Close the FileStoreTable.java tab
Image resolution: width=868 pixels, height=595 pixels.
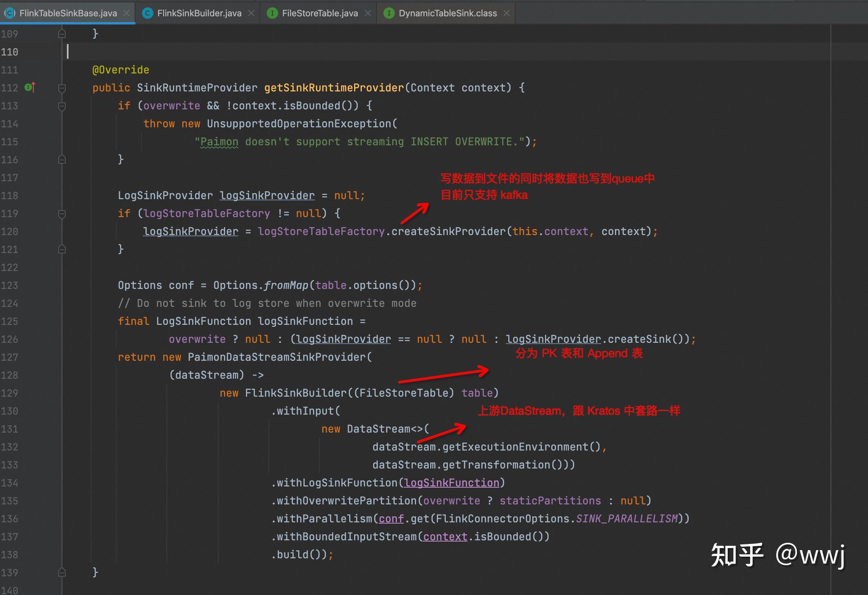click(368, 13)
